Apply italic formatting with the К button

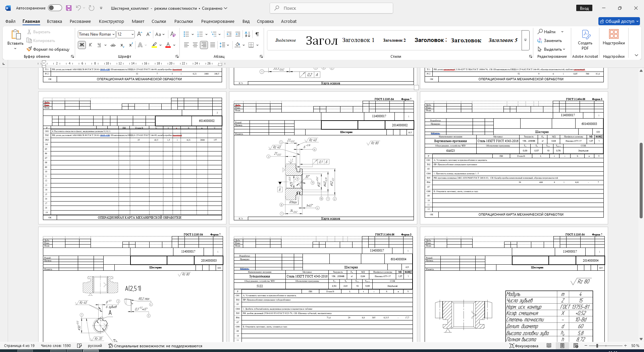click(x=91, y=45)
